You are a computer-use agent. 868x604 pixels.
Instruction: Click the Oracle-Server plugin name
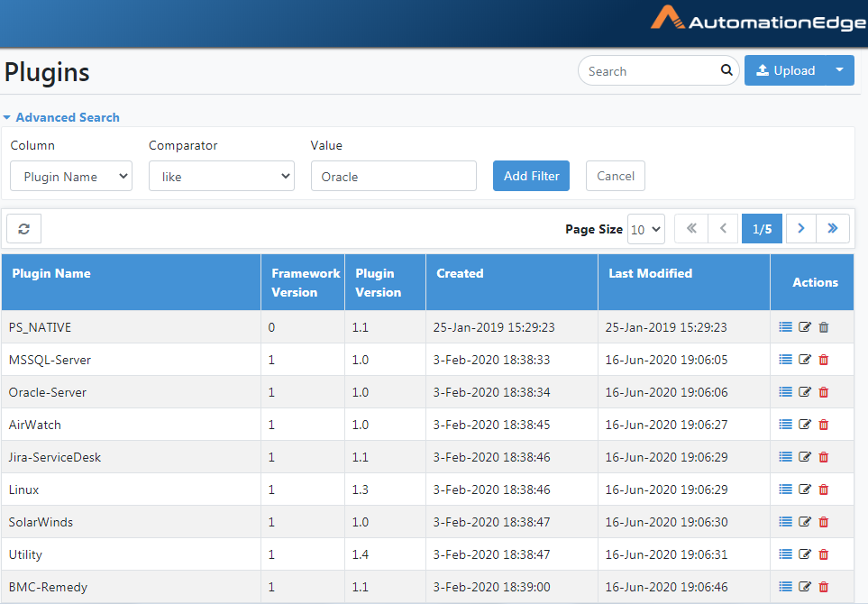[48, 392]
